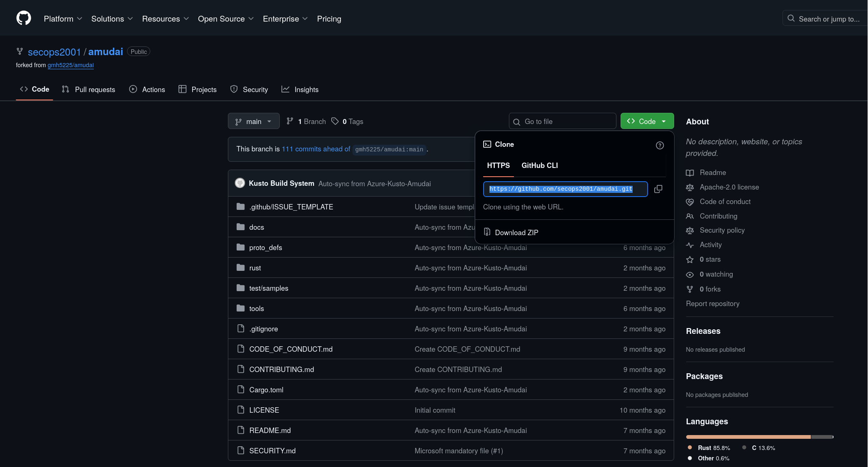Click the GitHub octocat logo
868x467 pixels.
pyautogui.click(x=24, y=18)
